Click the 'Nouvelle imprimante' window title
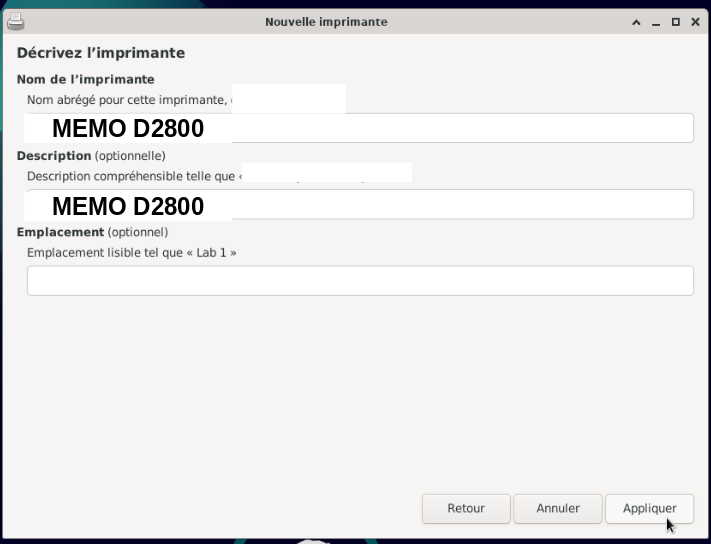 coord(326,22)
